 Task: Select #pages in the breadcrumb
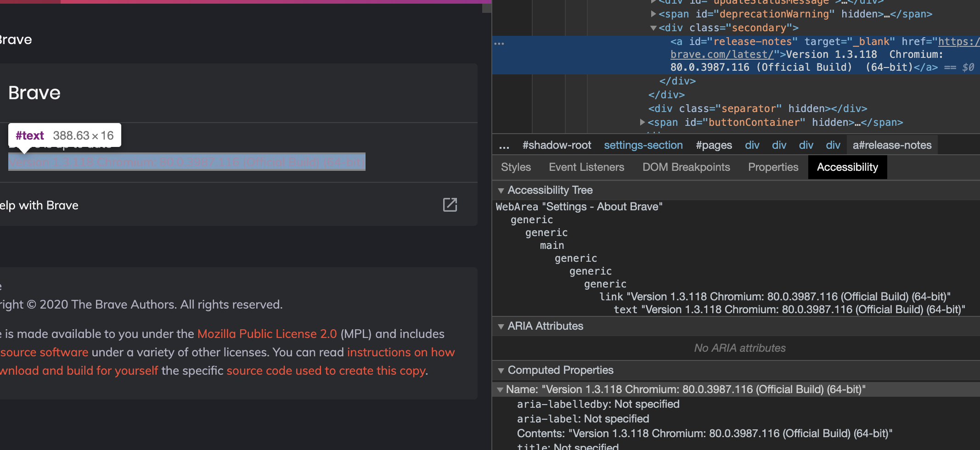714,145
